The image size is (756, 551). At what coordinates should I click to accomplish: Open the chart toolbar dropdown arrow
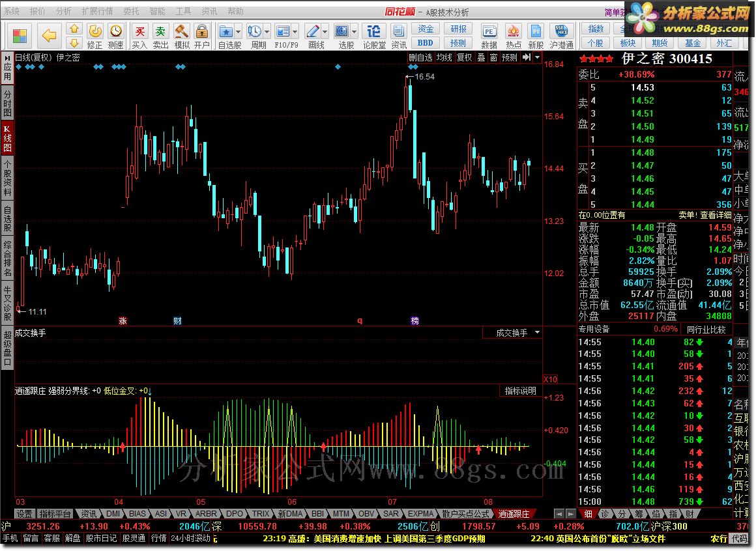[537, 57]
